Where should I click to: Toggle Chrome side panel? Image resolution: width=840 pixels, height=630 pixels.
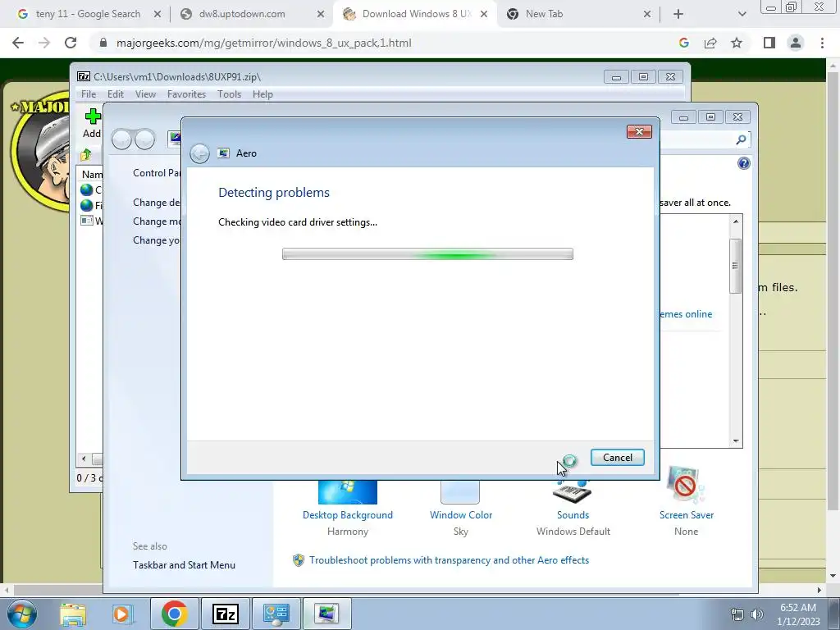(x=769, y=43)
